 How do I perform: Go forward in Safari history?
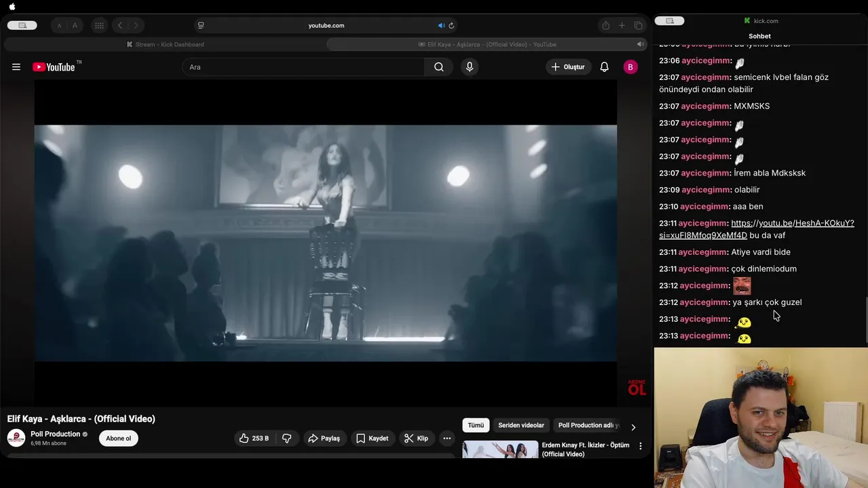click(x=136, y=26)
